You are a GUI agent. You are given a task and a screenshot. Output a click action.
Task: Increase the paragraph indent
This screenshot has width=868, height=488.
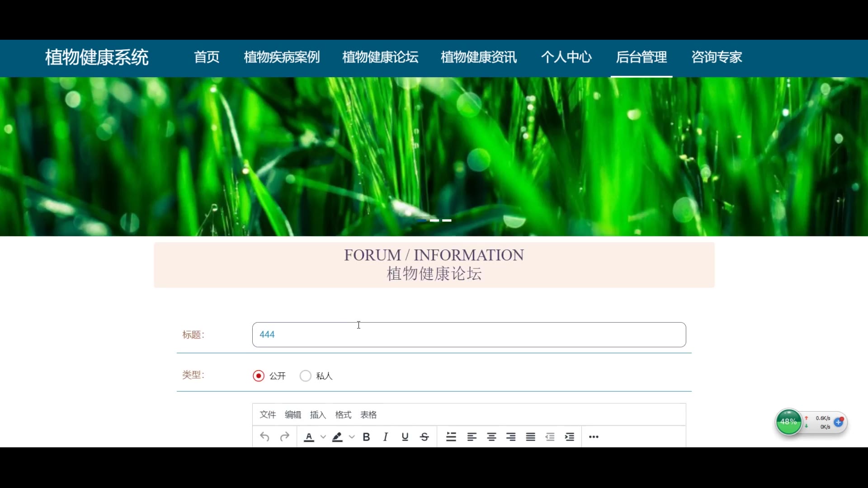coord(570,437)
